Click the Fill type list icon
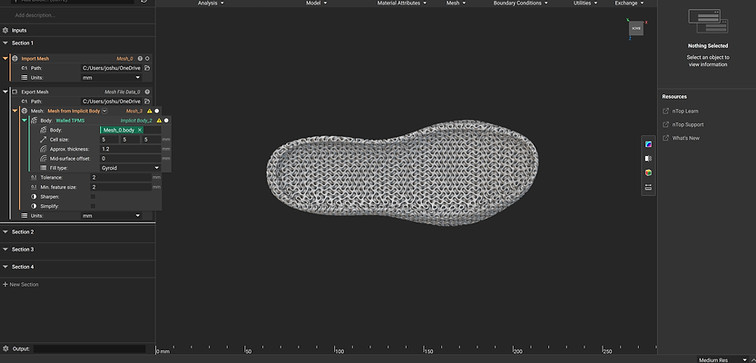 [x=43, y=168]
